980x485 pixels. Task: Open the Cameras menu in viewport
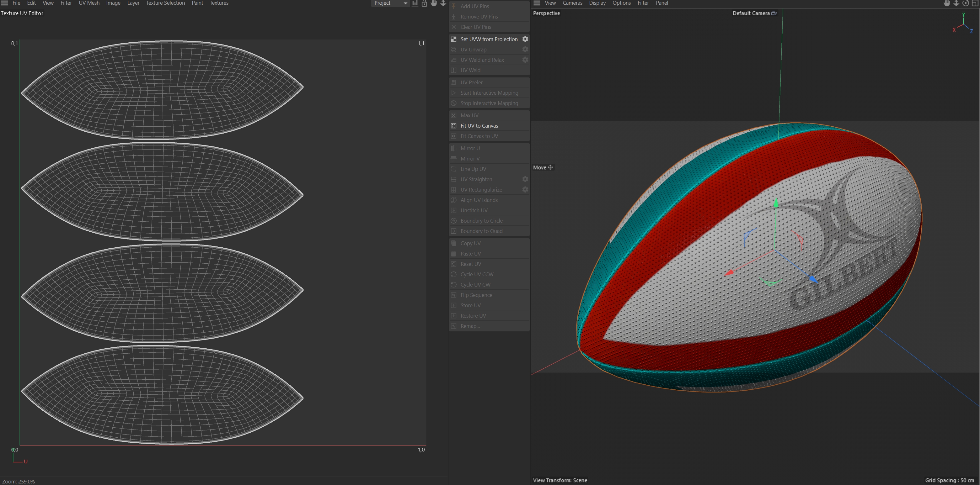coord(572,3)
